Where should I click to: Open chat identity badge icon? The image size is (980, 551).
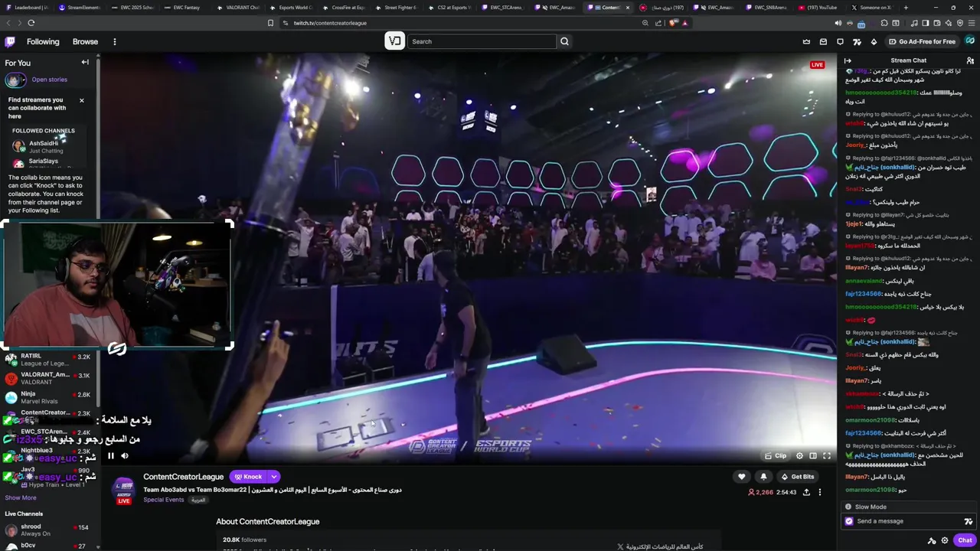click(x=848, y=521)
